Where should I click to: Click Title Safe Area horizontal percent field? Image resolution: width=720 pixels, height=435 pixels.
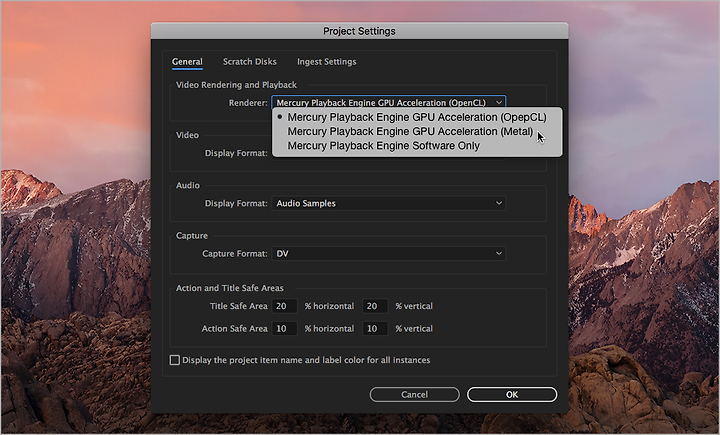click(284, 306)
